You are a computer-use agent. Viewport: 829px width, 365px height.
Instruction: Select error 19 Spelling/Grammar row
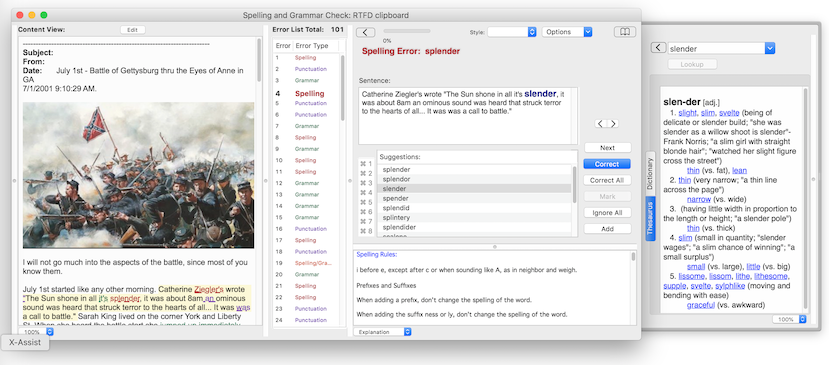[x=307, y=263]
